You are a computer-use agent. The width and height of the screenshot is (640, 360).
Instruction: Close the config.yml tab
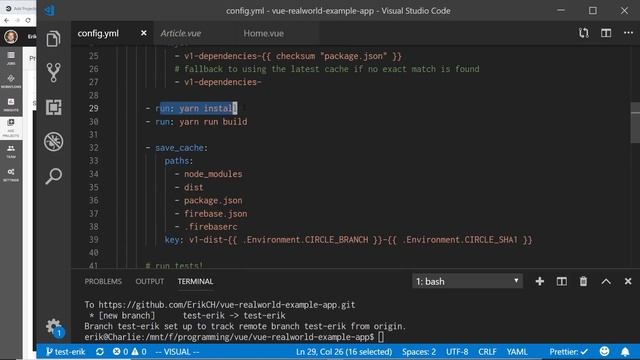144,33
